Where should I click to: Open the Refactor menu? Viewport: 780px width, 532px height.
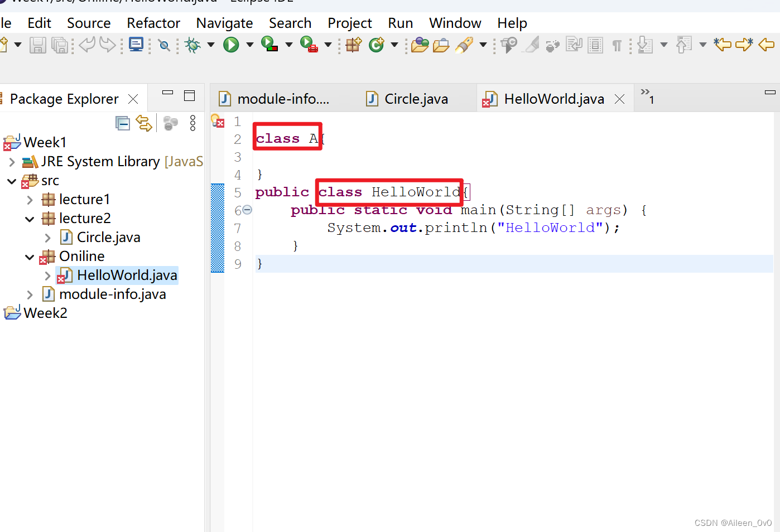coord(153,23)
